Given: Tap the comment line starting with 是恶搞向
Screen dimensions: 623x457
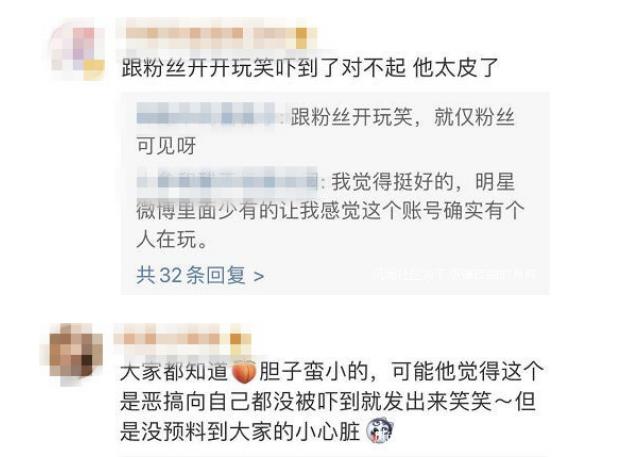Looking at the screenshot, I should coord(328,401).
